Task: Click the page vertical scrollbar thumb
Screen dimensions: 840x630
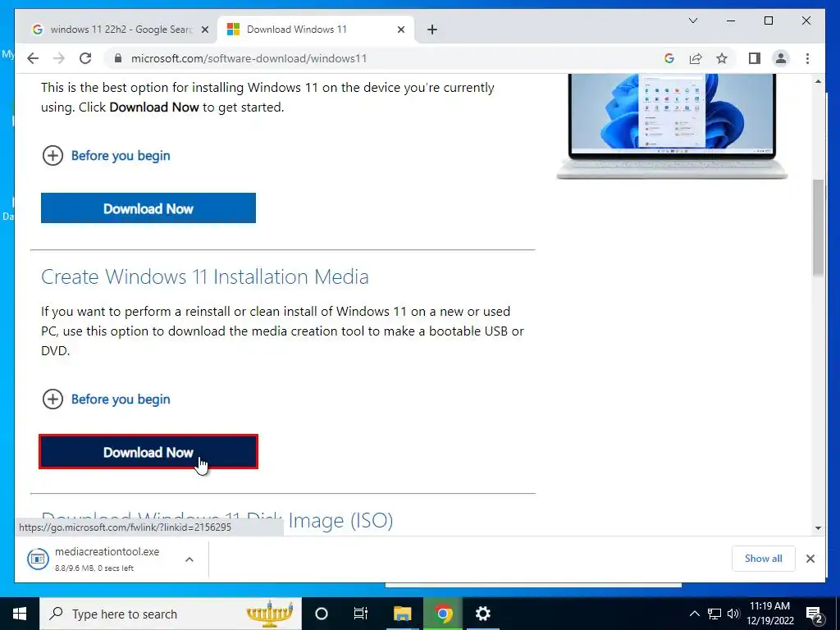Action: pyautogui.click(x=818, y=228)
